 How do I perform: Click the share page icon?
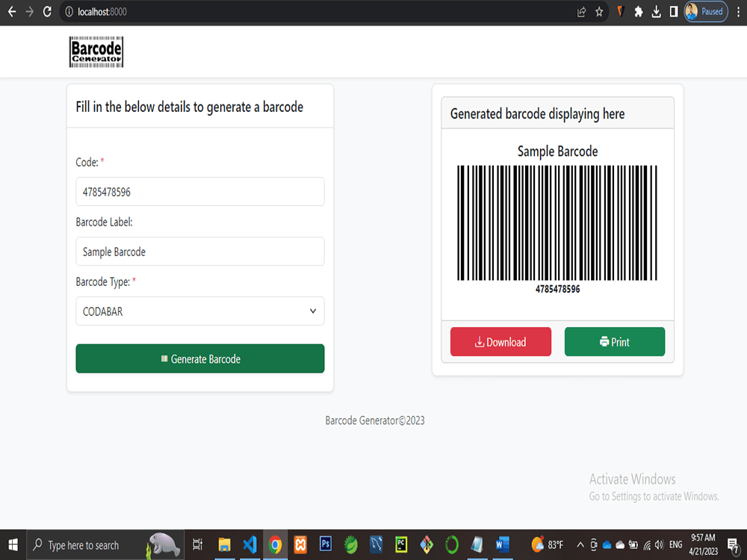point(581,12)
